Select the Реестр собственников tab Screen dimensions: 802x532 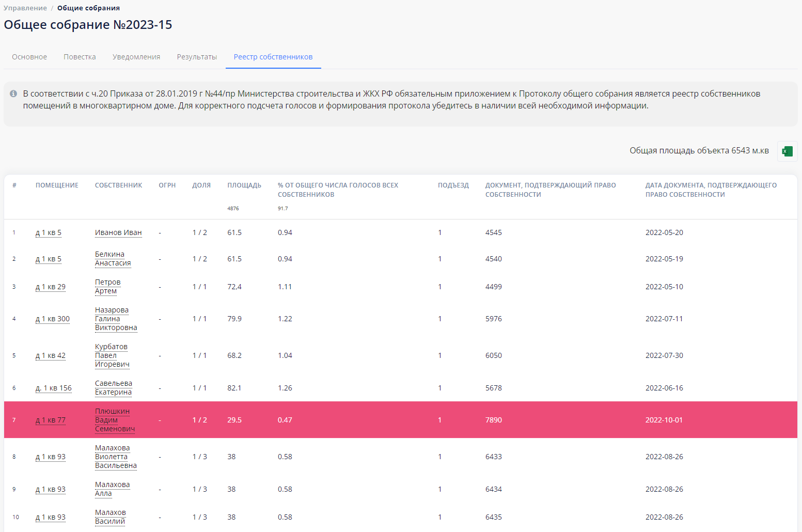pyautogui.click(x=273, y=57)
